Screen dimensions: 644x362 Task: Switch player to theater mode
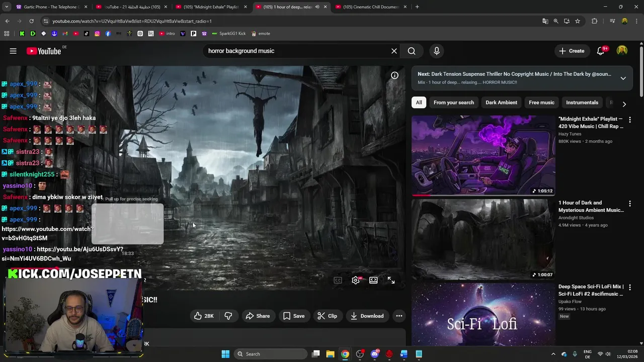pos(373,280)
